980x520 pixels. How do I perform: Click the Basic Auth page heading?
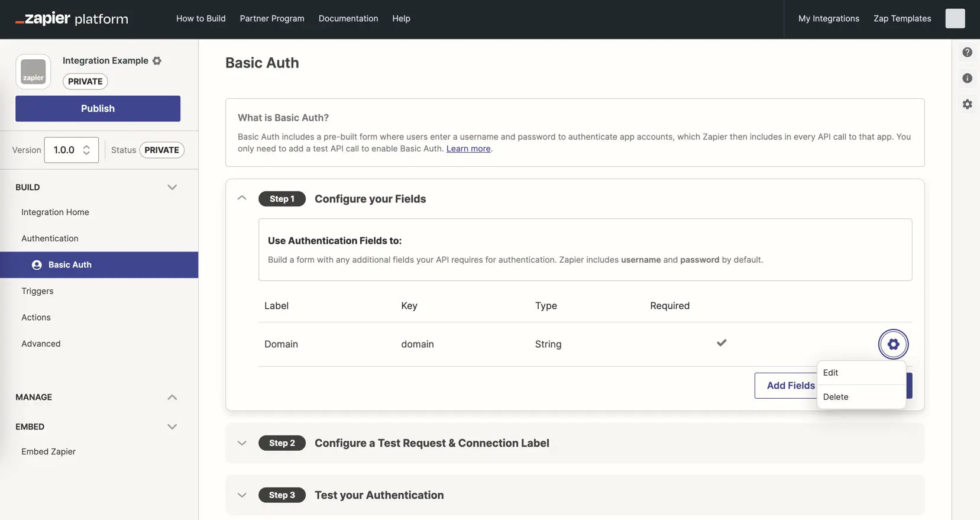[262, 63]
